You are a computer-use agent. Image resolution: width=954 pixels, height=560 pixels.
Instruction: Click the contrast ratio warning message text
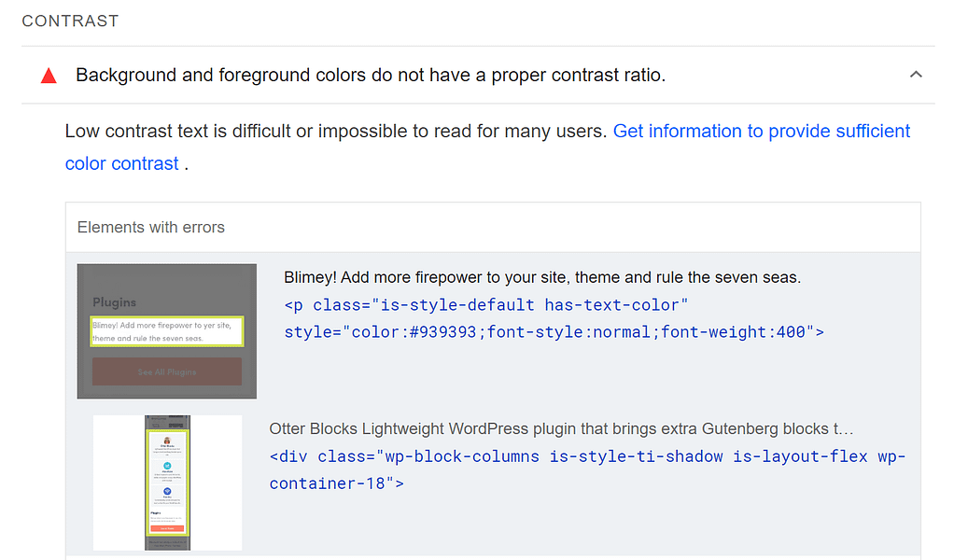pos(371,75)
